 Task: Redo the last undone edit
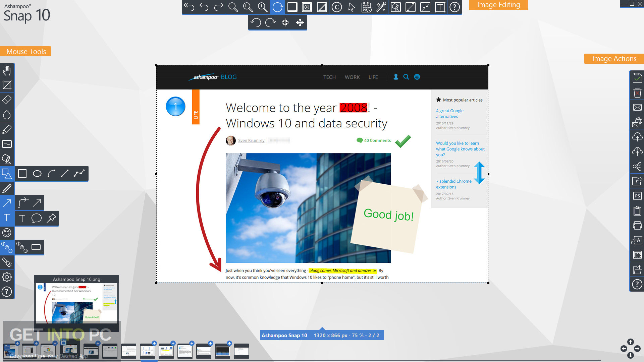pos(218,7)
